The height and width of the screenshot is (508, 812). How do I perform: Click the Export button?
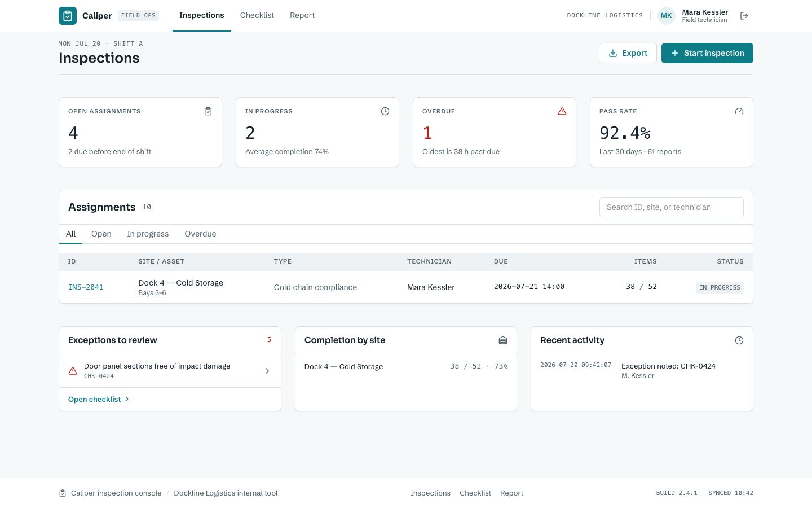click(628, 53)
